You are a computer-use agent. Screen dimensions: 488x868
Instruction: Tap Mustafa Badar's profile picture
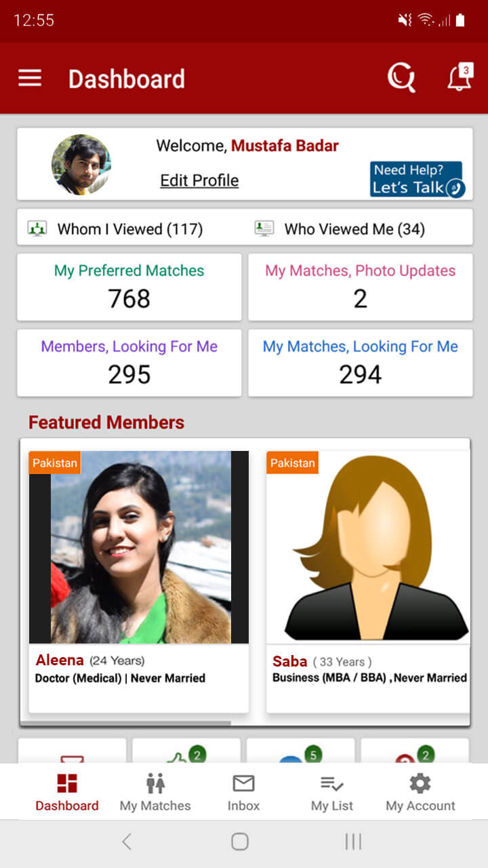coord(81,164)
